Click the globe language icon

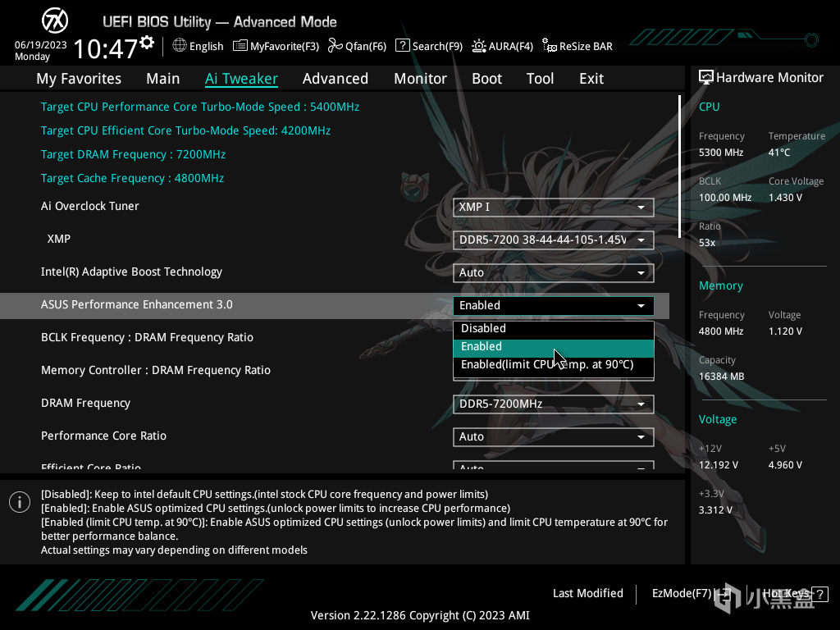tap(180, 46)
